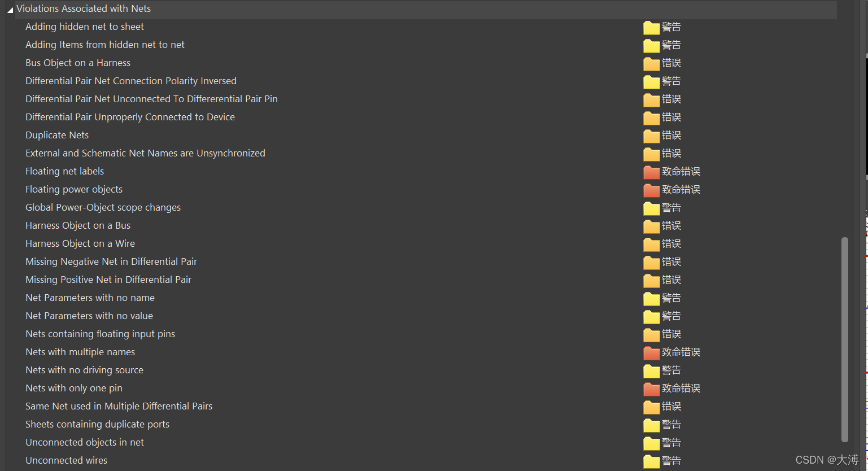Select Net Parameters with no name

(90, 298)
